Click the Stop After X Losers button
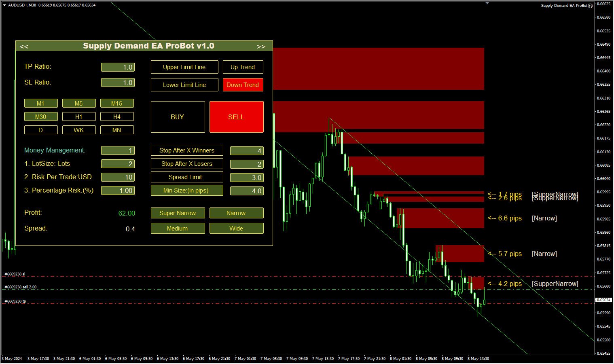This screenshot has height=364, width=614. coord(187,164)
